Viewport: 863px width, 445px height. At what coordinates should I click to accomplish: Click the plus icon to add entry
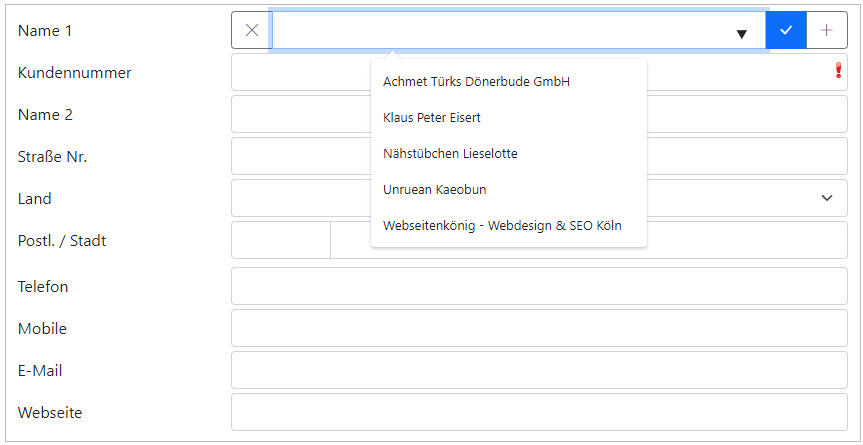coord(827,30)
